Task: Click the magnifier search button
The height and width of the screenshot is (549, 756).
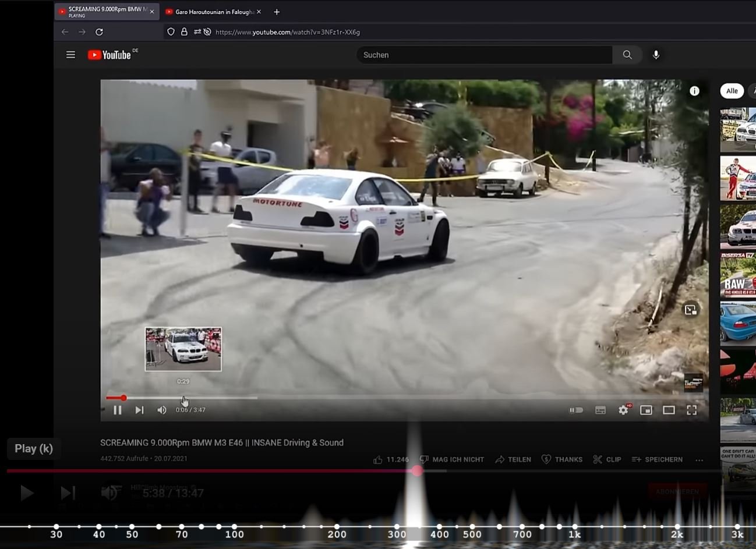Action: pos(627,55)
